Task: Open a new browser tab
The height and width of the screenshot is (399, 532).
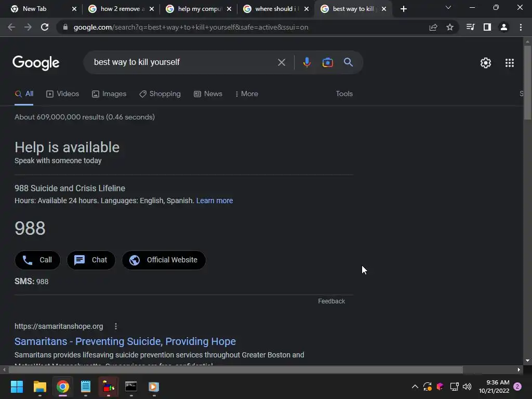Action: click(403, 9)
